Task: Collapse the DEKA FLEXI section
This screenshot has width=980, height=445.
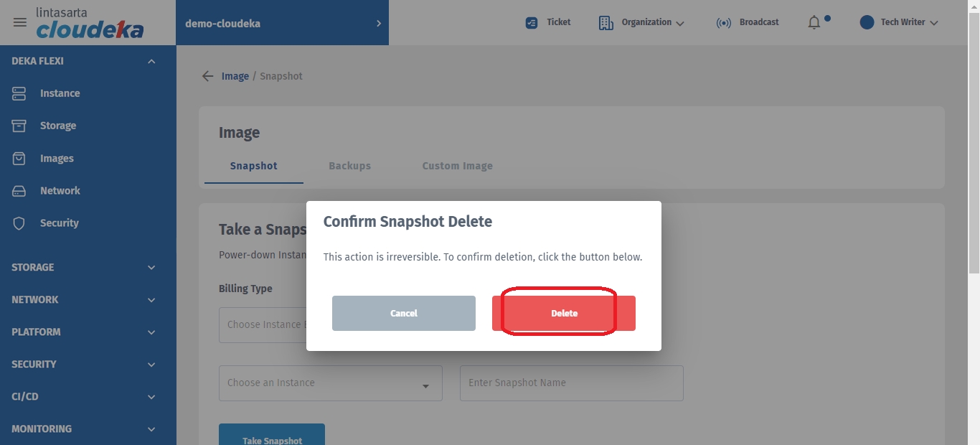Action: coord(151,62)
